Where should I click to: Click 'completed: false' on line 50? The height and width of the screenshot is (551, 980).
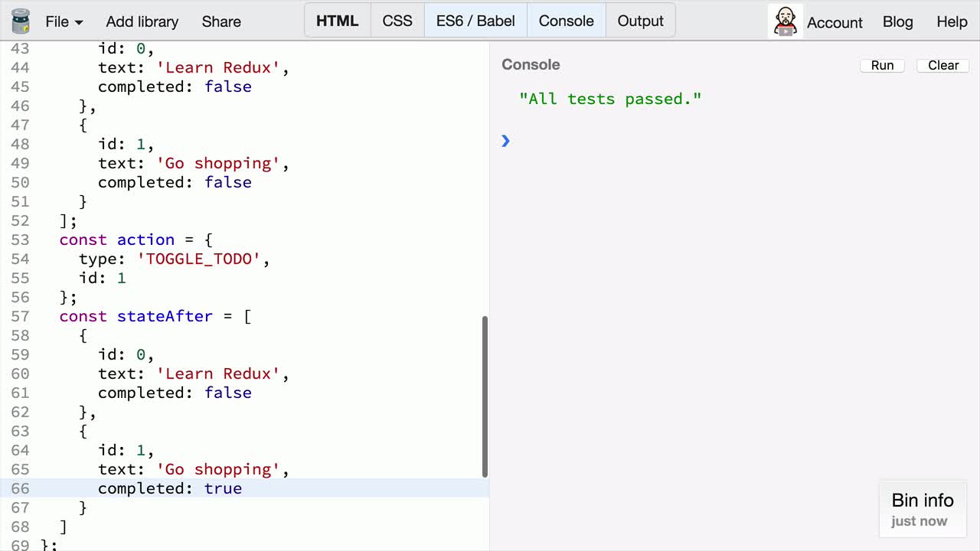pyautogui.click(x=175, y=182)
